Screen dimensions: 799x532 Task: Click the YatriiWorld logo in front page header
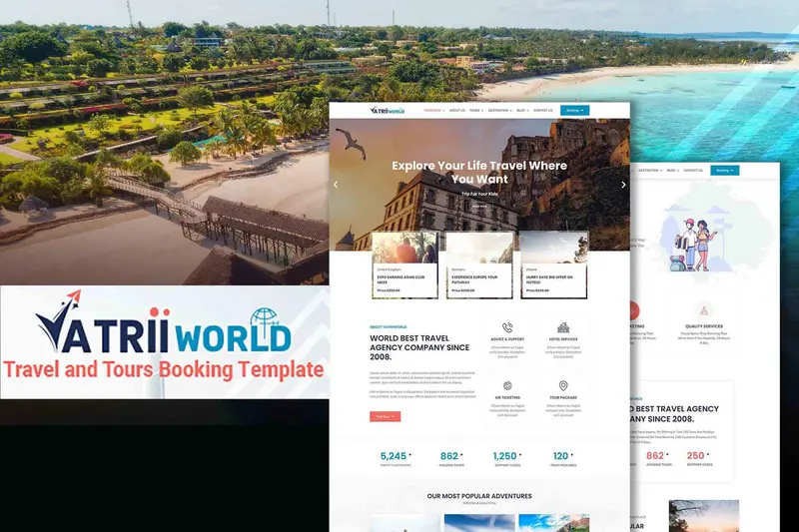(x=388, y=110)
